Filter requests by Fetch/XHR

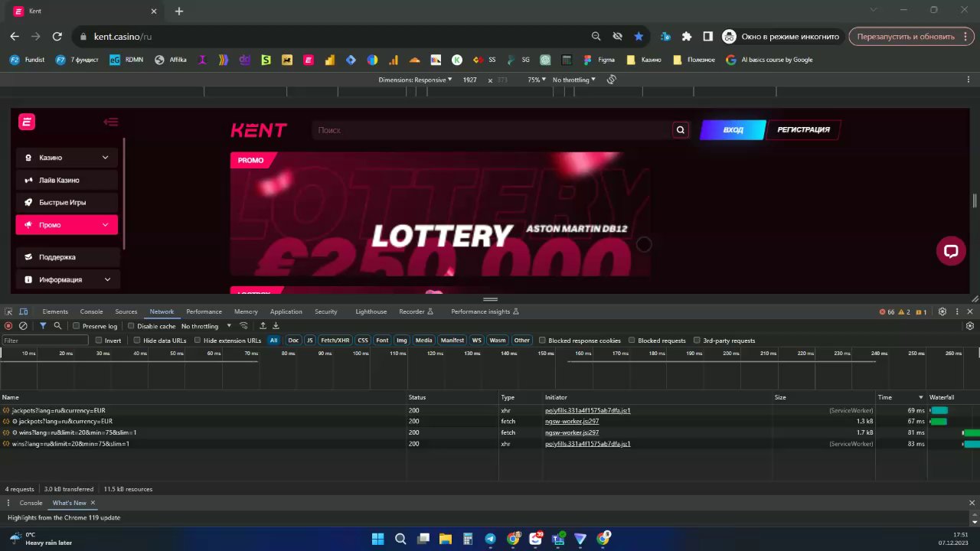pos(335,341)
